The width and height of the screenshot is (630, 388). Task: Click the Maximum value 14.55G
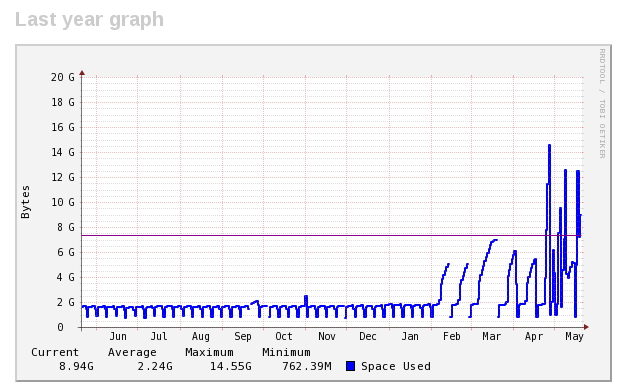point(231,366)
